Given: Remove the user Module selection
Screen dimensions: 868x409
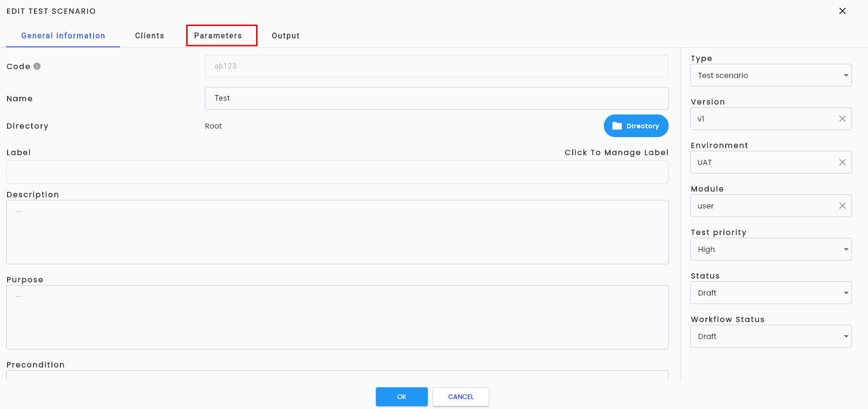Looking at the screenshot, I should point(842,206).
